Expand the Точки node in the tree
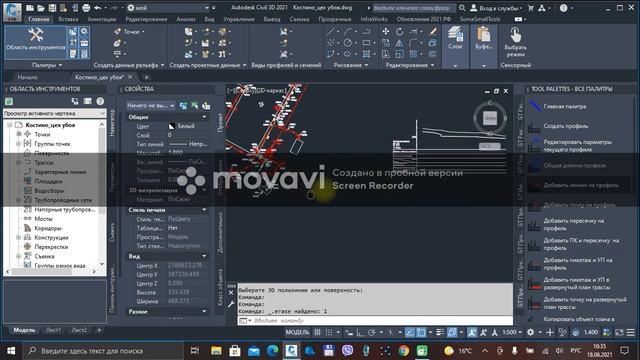This screenshot has width=640, height=360. (x=19, y=134)
